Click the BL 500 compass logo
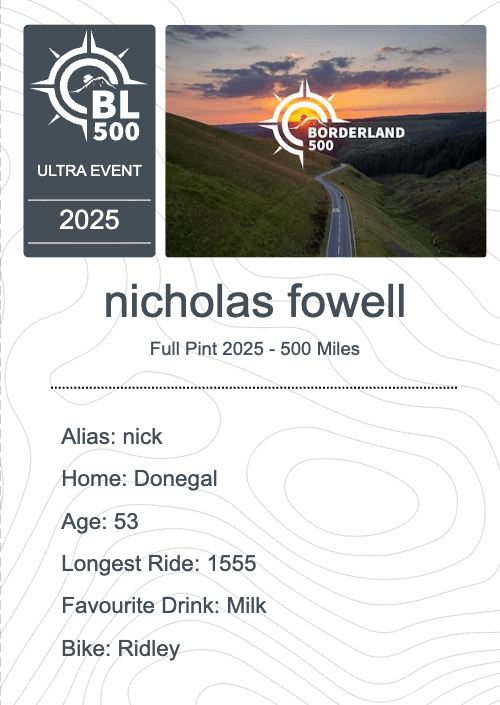This screenshot has height=705, width=500. tap(89, 86)
